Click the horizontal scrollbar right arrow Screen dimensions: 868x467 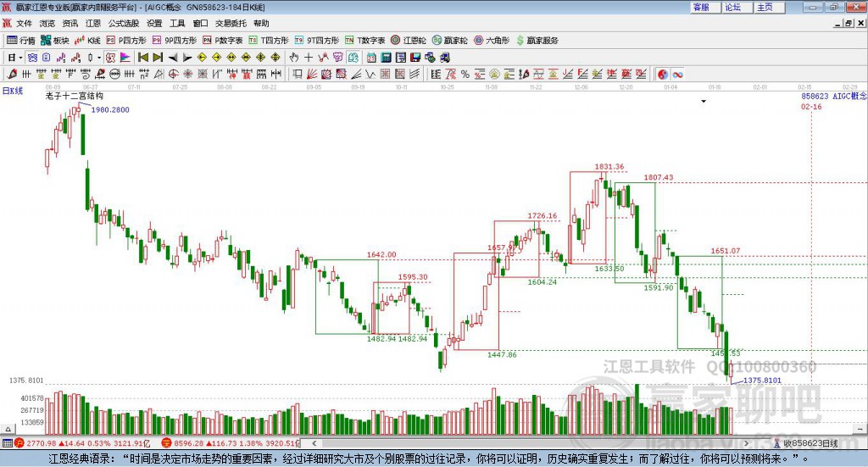(746, 443)
